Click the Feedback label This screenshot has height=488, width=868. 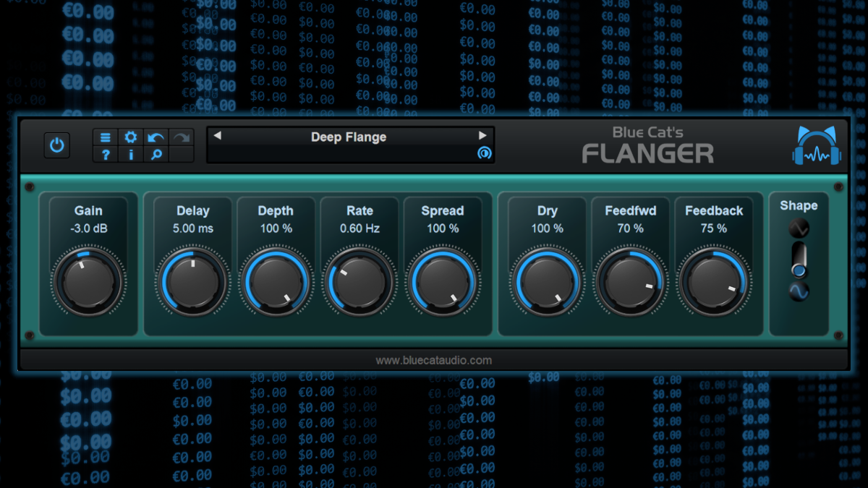click(x=714, y=211)
